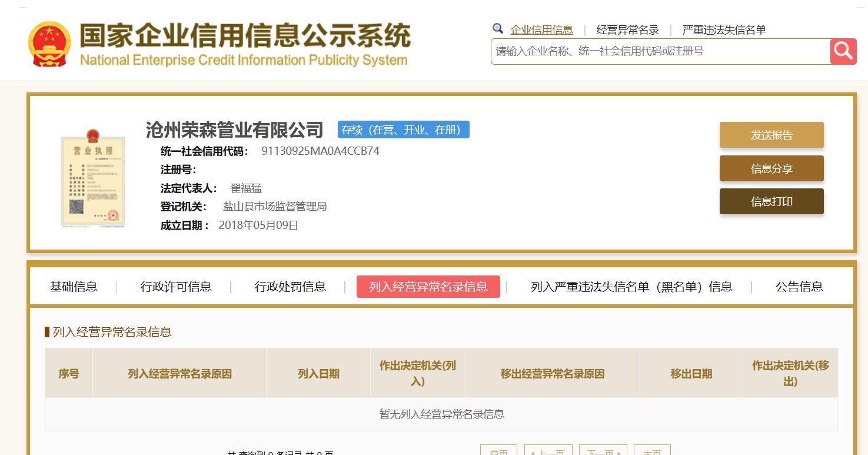
Task: Focus the enterprise name search field
Action: pyautogui.click(x=660, y=51)
